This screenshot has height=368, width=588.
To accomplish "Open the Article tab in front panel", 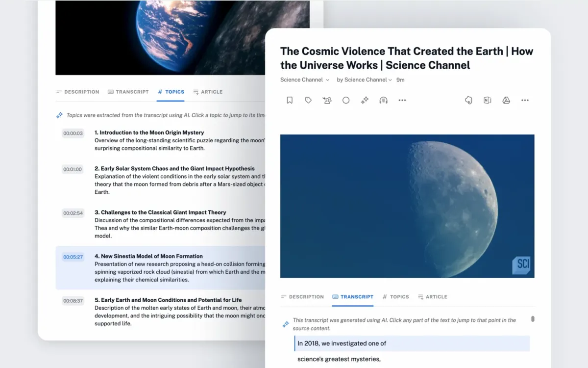I will (x=432, y=297).
